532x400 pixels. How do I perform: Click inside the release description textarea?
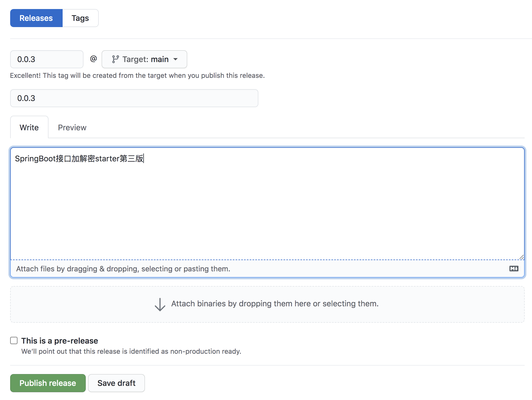click(x=254, y=203)
